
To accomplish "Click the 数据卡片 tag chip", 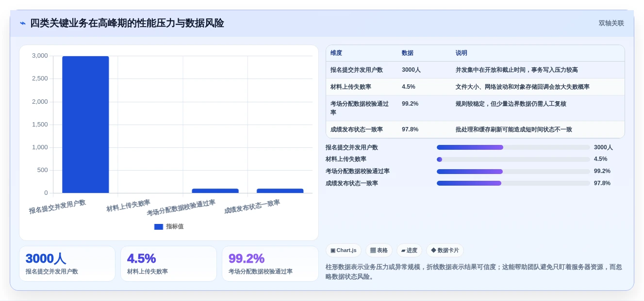I will coord(445,251).
